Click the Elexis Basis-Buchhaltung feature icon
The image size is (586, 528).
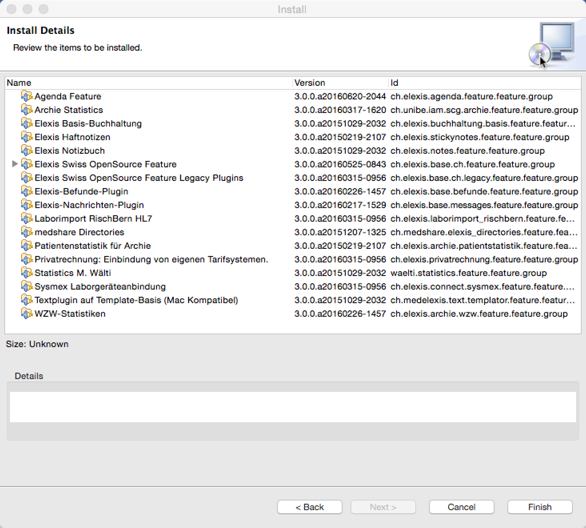pos(27,124)
